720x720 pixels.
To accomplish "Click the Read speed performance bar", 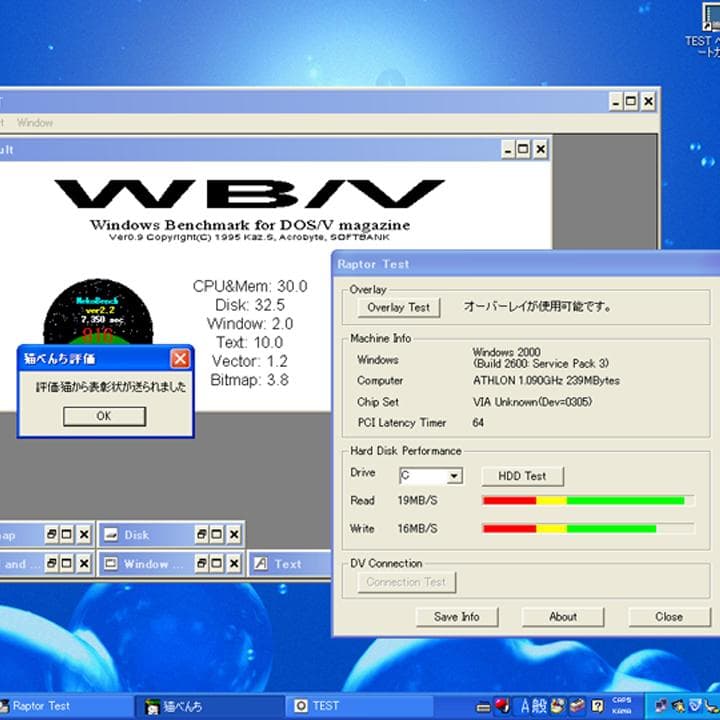I will pos(588,500).
